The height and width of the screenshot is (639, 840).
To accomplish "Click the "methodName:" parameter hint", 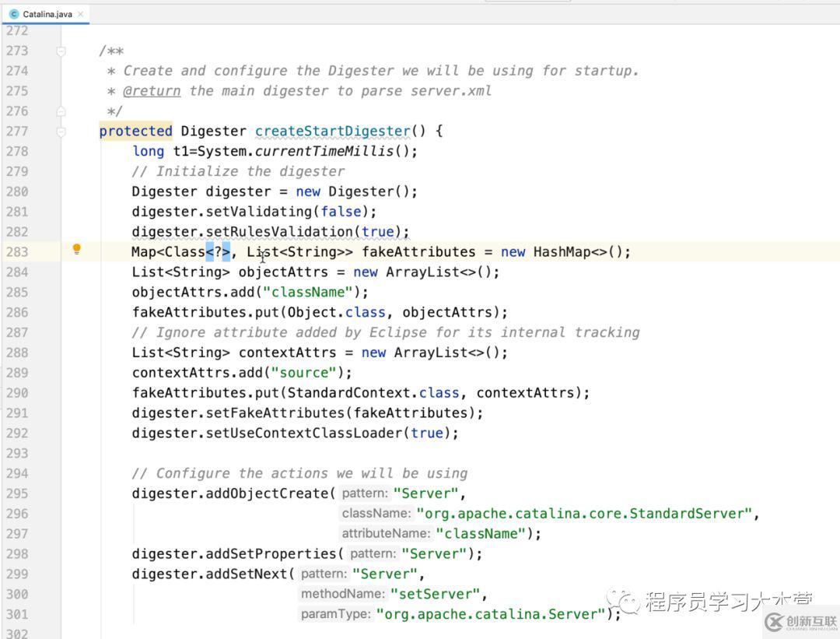I will point(342,594).
